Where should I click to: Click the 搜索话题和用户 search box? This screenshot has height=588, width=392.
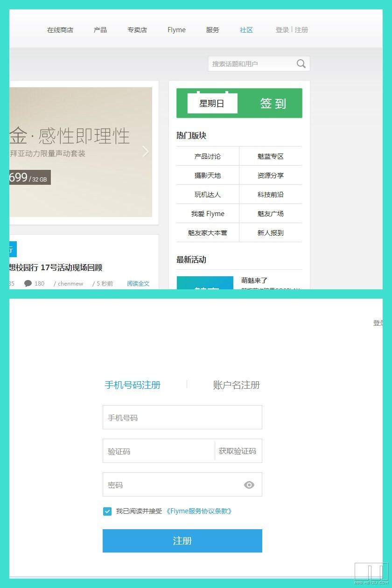tap(252, 63)
